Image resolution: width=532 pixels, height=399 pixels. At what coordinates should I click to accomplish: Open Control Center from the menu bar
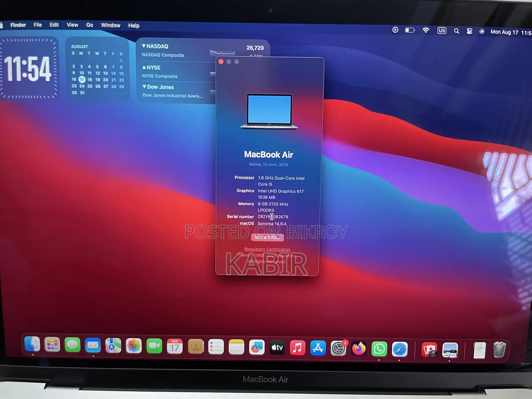pos(469,31)
